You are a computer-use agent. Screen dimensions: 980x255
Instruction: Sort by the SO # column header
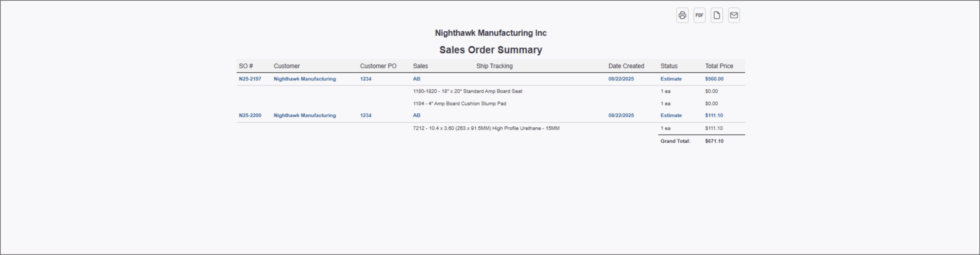click(246, 66)
